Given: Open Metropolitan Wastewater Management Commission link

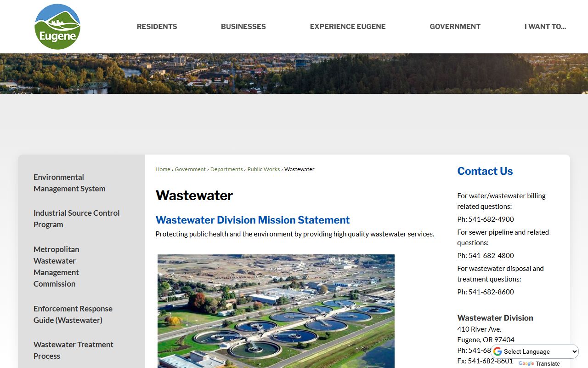Looking at the screenshot, I should pos(57,266).
